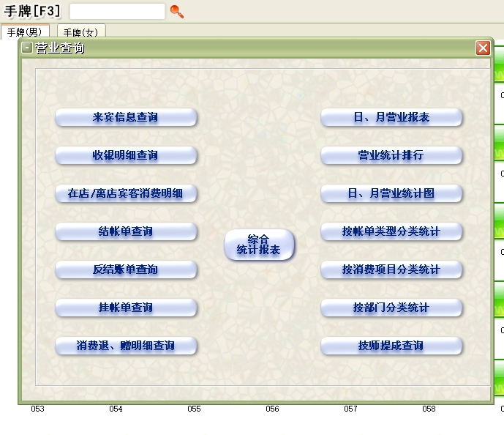
Task: Click the 手牌[F3] search input field
Action: click(x=117, y=11)
